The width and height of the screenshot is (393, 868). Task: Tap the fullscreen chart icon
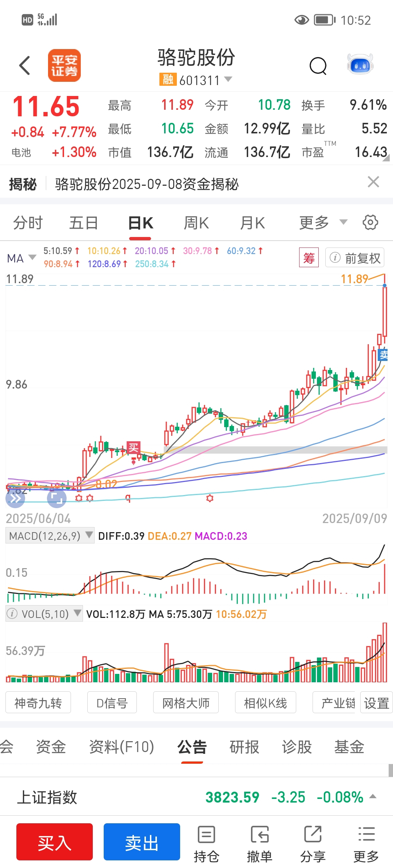[x=57, y=498]
